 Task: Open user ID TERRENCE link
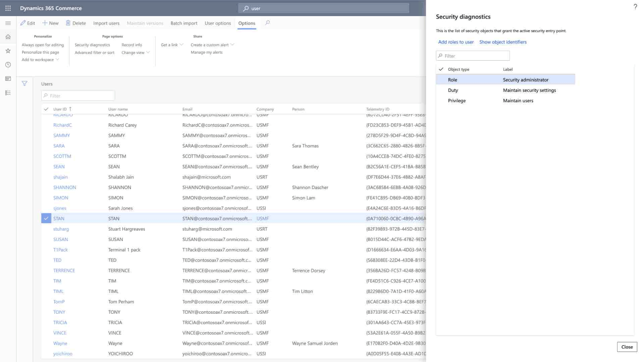pos(64,271)
